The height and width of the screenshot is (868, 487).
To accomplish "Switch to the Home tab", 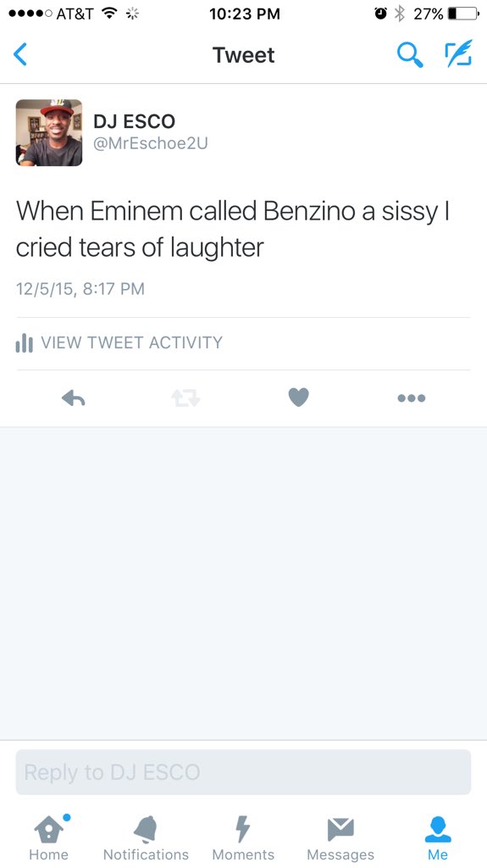I will pos(49,837).
